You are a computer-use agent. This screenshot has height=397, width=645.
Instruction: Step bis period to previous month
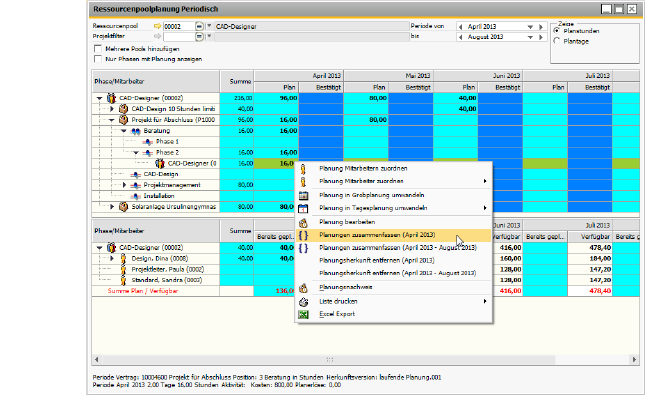pos(460,37)
